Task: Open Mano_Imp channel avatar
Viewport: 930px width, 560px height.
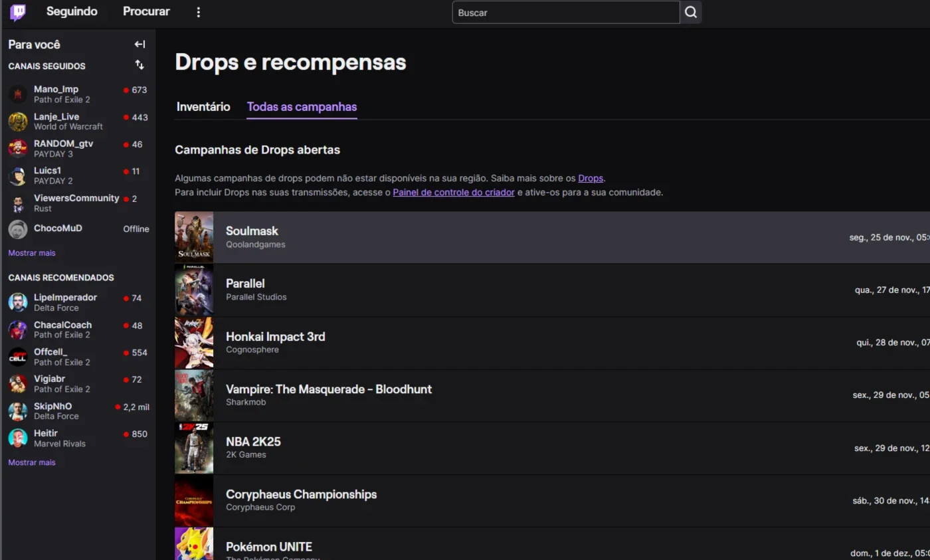Action: pyautogui.click(x=18, y=94)
